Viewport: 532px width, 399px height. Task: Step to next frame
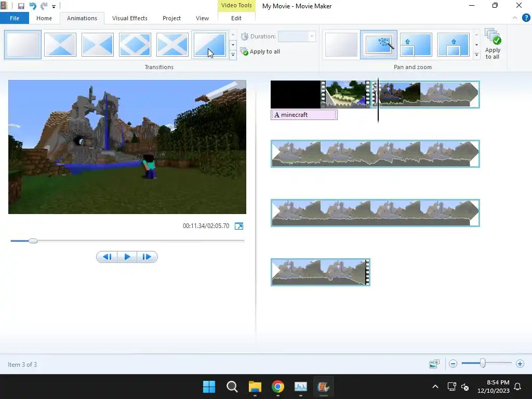coord(147,257)
